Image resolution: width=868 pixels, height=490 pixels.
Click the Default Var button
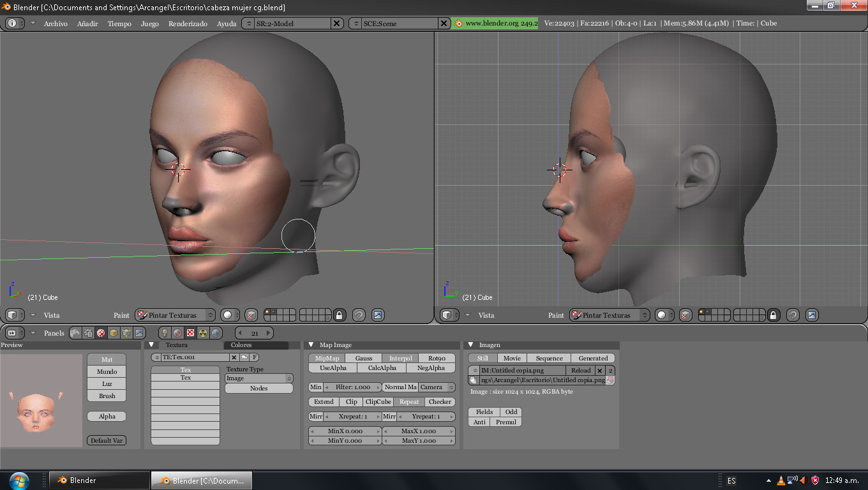click(107, 440)
